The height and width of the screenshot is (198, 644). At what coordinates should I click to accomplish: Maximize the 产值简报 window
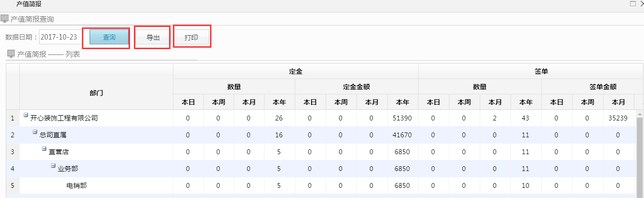[x=633, y=4]
